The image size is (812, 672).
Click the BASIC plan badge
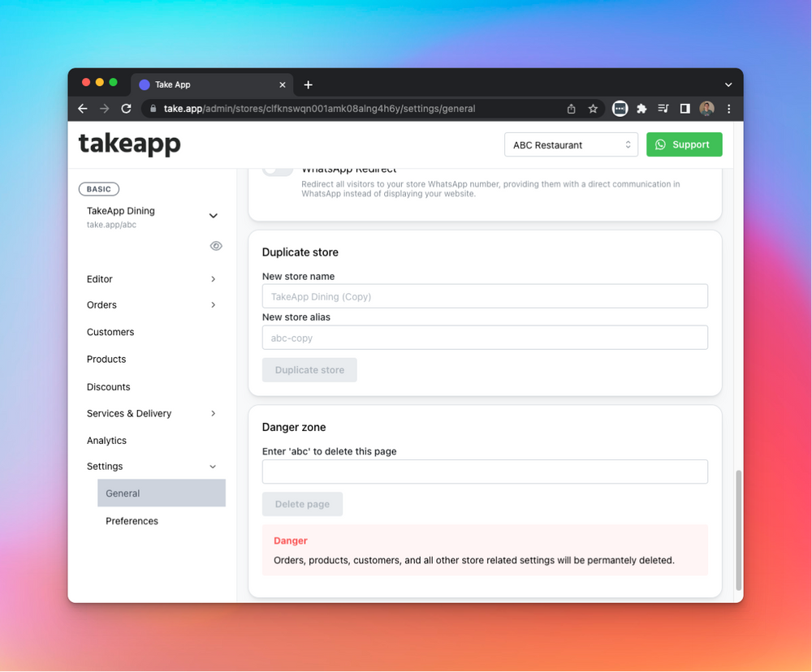[99, 189]
